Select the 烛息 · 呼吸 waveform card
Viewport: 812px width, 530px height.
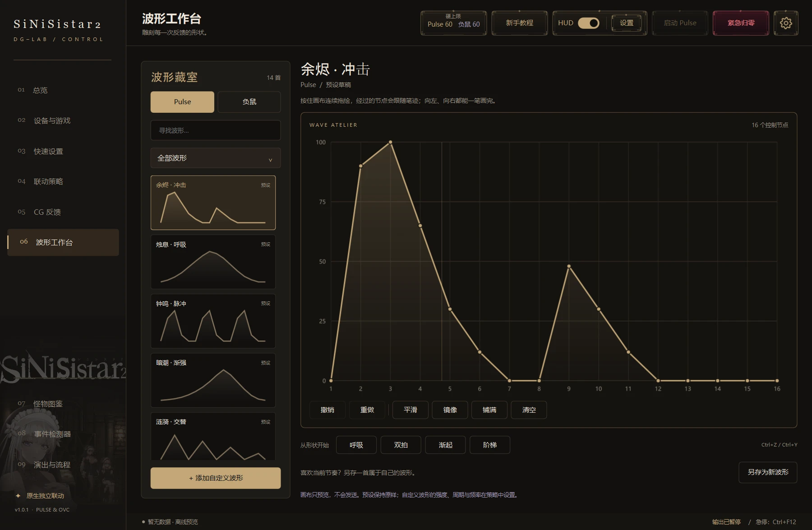tap(213, 262)
